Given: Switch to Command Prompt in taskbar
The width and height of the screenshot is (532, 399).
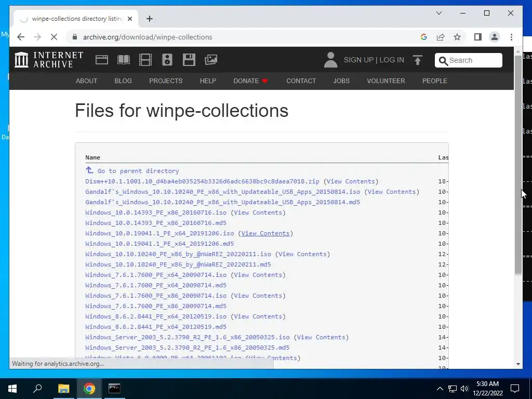Looking at the screenshot, I should pyautogui.click(x=114, y=389).
